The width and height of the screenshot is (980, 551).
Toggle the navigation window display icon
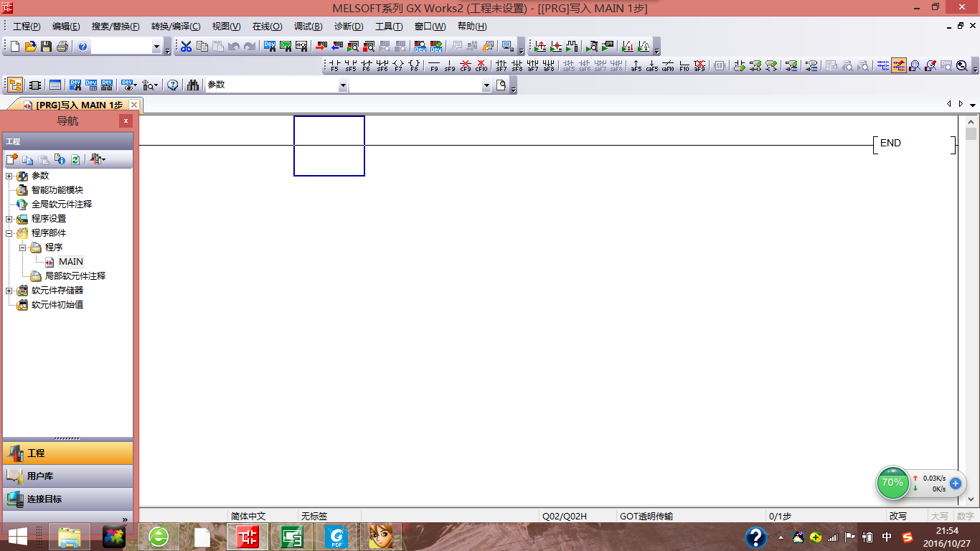(15, 85)
